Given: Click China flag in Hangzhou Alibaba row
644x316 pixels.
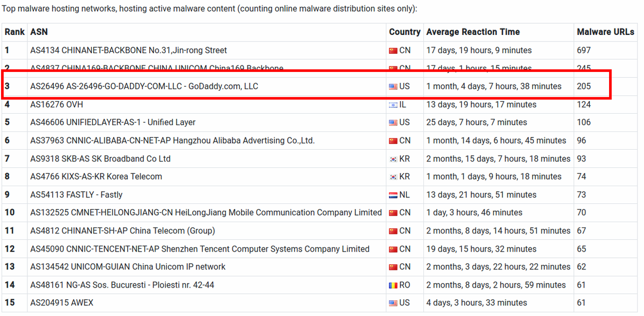Looking at the screenshot, I should 393,141.
